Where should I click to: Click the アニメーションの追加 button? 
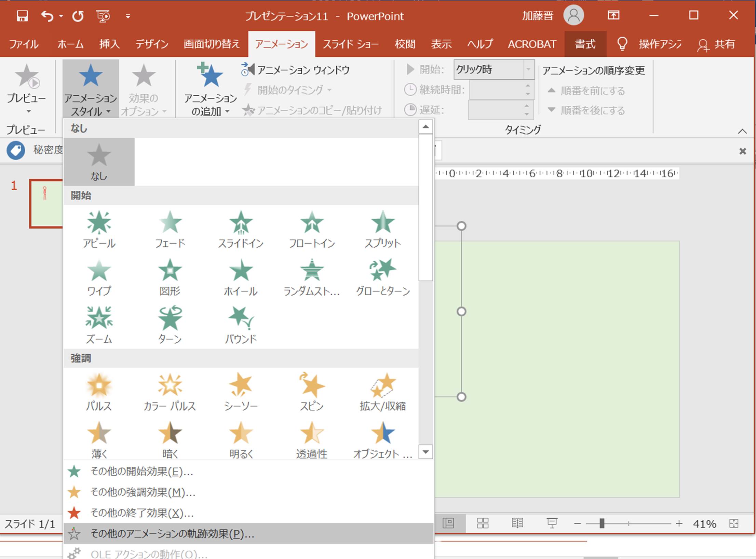pyautogui.click(x=210, y=90)
